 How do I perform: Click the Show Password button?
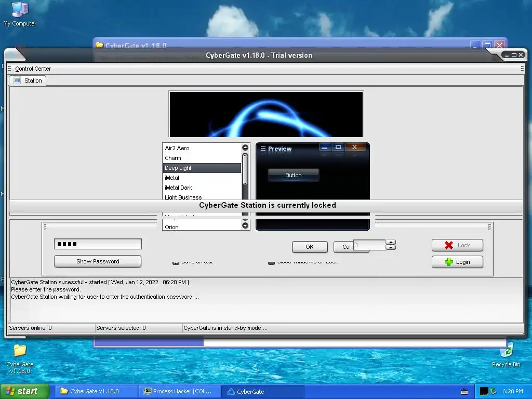tap(98, 261)
